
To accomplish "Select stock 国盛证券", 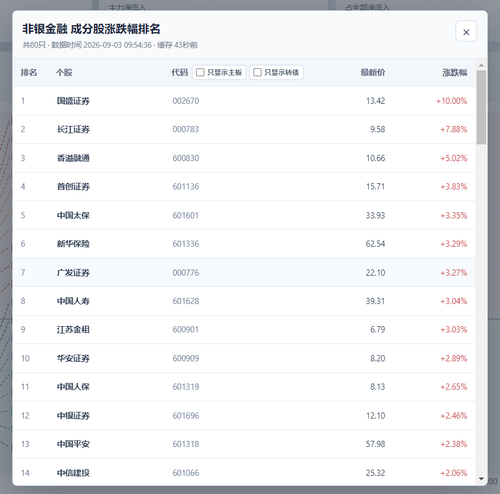I will [73, 101].
